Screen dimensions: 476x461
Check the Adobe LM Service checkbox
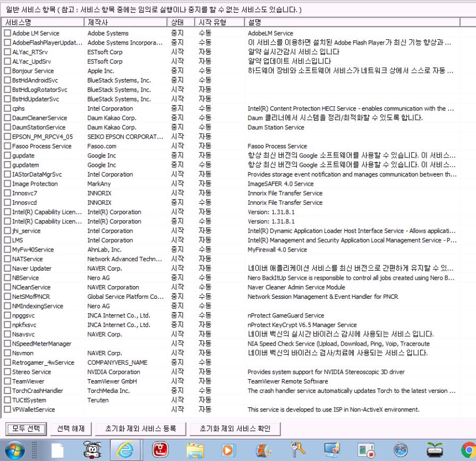pos(7,33)
